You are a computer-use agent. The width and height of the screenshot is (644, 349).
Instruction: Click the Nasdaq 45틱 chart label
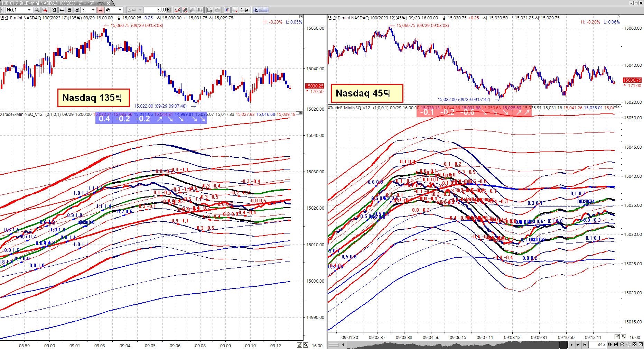(367, 93)
